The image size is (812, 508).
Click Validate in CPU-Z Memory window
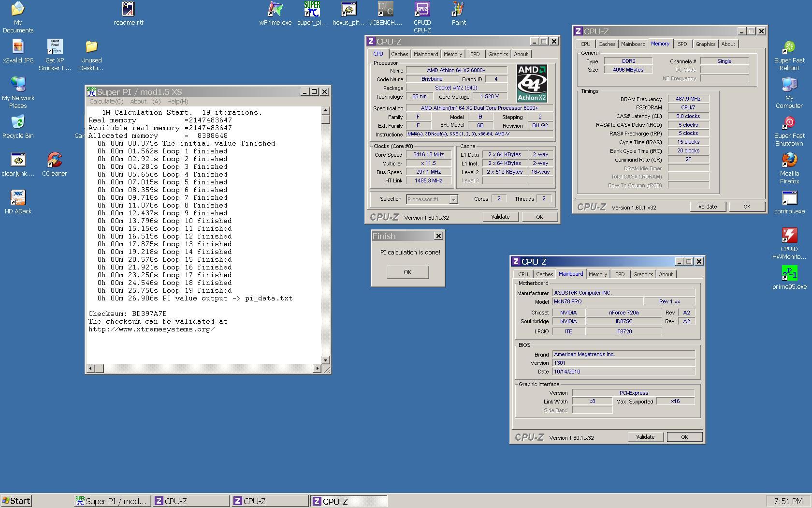click(x=708, y=207)
